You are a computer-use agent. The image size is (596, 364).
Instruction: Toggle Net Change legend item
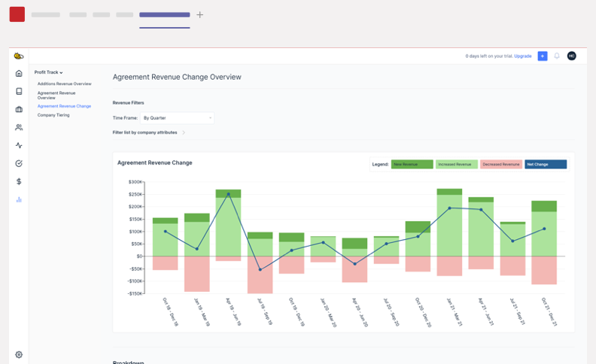click(x=546, y=164)
